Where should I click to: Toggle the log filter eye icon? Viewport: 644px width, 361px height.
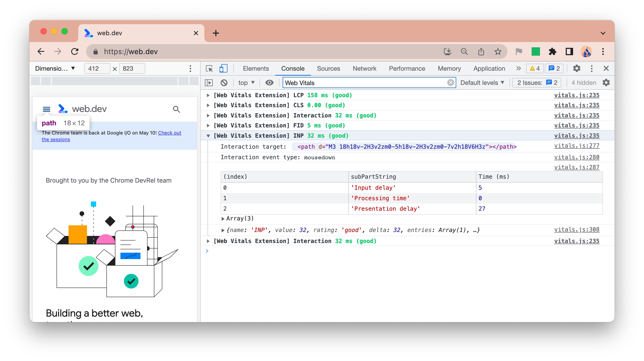pos(269,82)
